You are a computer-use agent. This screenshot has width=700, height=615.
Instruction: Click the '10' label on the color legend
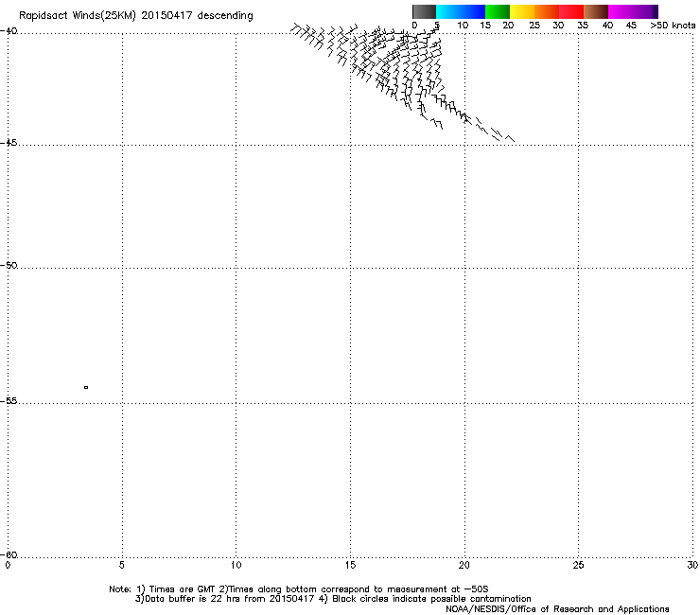[x=463, y=26]
